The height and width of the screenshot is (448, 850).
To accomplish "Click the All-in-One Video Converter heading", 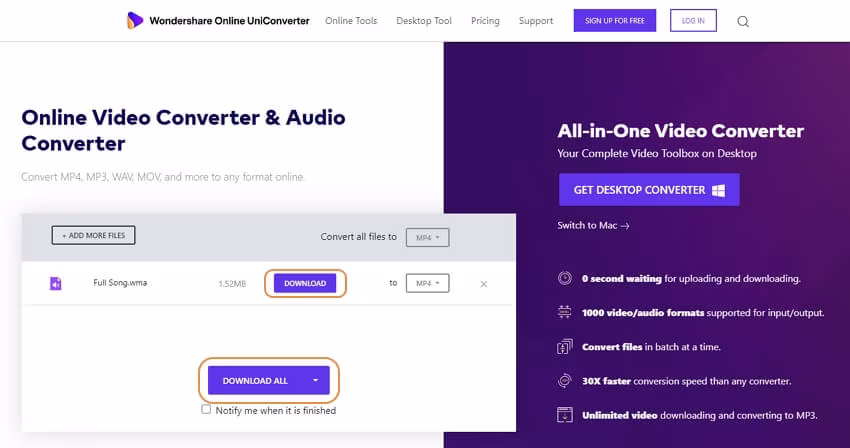I will click(680, 131).
